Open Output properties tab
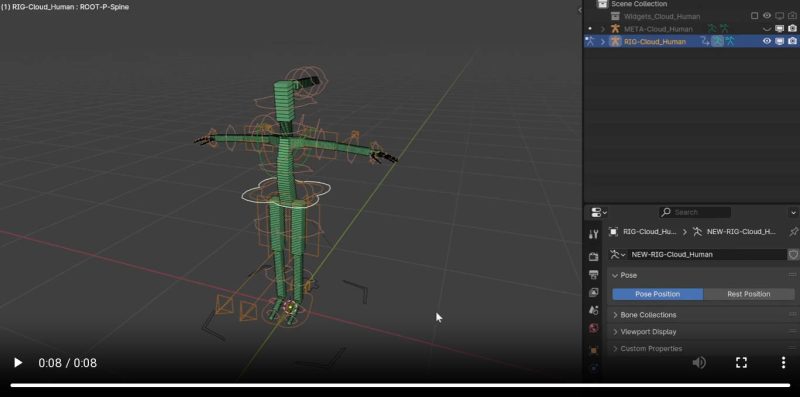 click(x=593, y=275)
